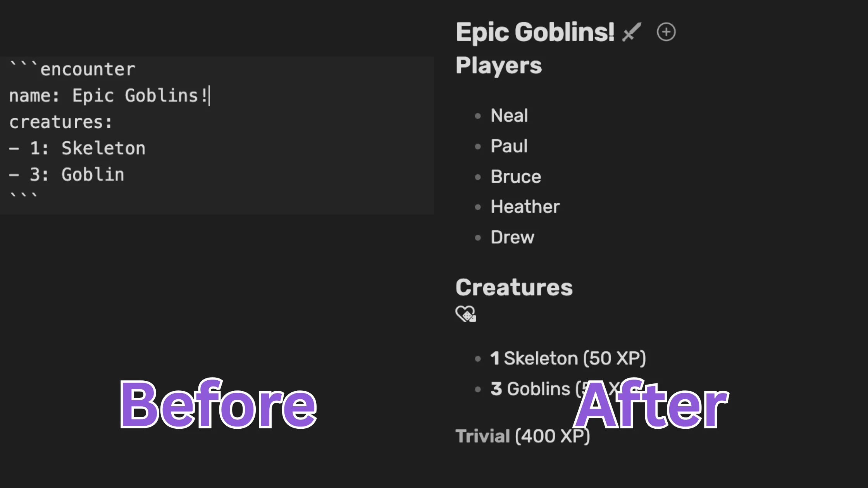868x488 pixels.
Task: Click the "- 3: Goblin" code line
Action: (67, 175)
